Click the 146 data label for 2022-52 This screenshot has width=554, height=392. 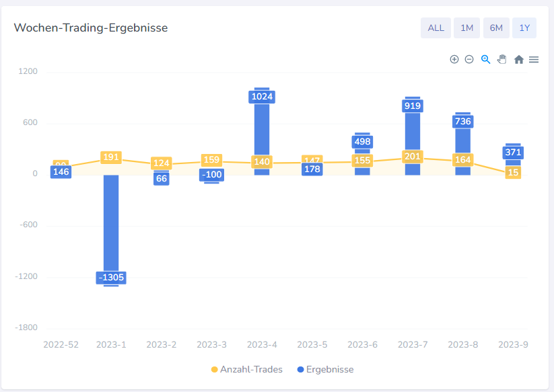61,172
